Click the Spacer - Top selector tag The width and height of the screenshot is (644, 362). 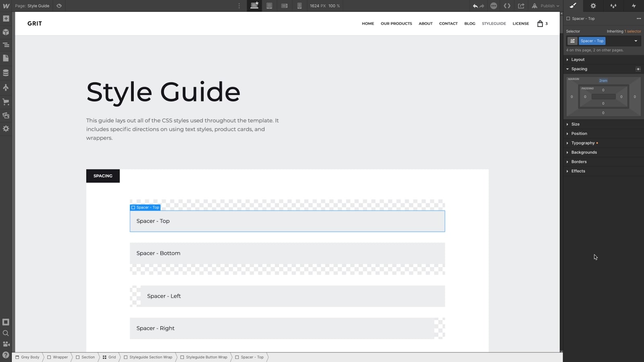pos(592,41)
